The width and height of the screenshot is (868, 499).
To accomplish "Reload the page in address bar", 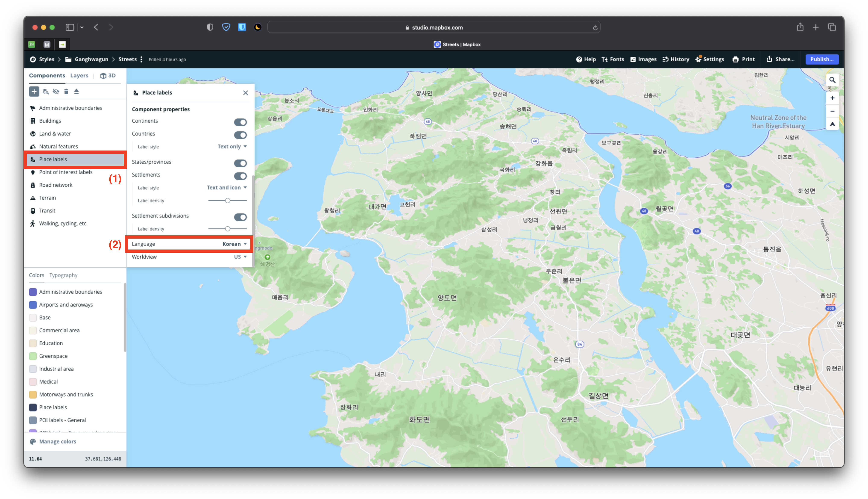I will pyautogui.click(x=595, y=28).
